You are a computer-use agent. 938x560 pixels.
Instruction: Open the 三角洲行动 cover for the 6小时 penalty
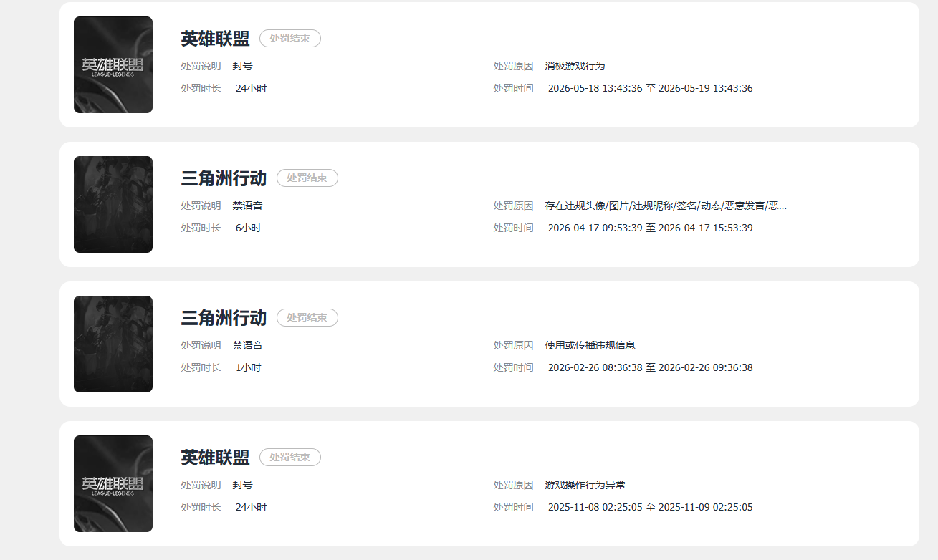113,204
